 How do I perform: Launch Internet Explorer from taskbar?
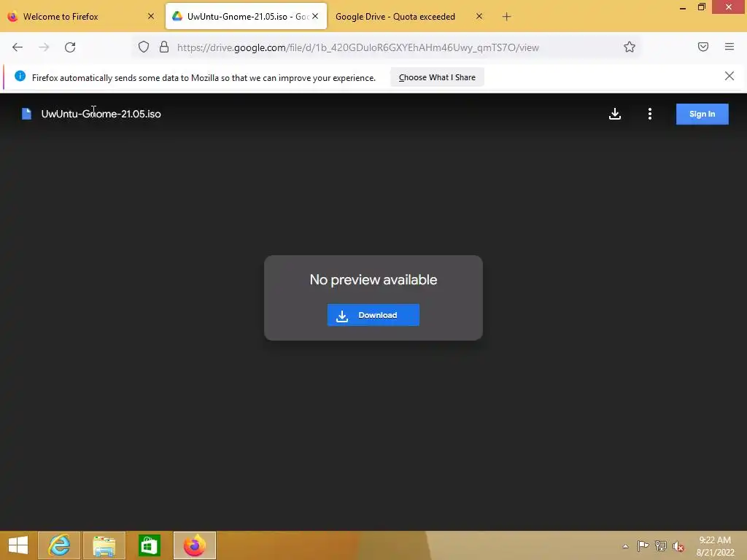pyautogui.click(x=59, y=545)
